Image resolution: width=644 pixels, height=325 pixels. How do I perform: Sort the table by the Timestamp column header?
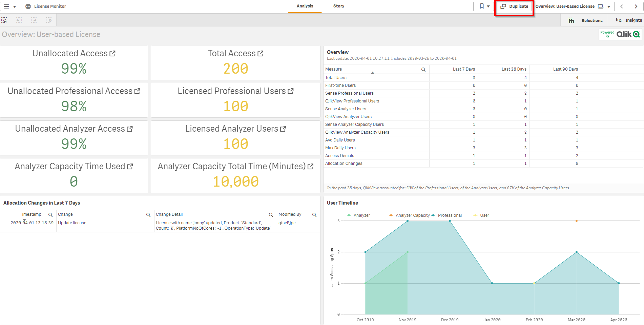coord(30,214)
